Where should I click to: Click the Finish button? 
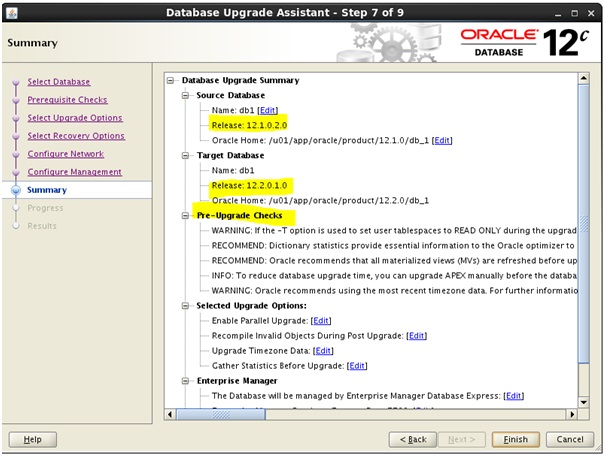point(515,439)
